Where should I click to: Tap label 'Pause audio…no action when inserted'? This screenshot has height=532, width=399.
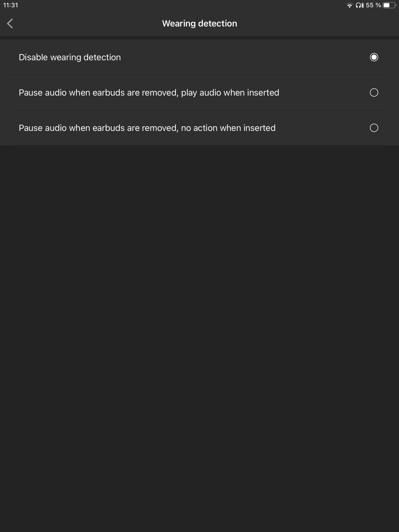click(147, 128)
